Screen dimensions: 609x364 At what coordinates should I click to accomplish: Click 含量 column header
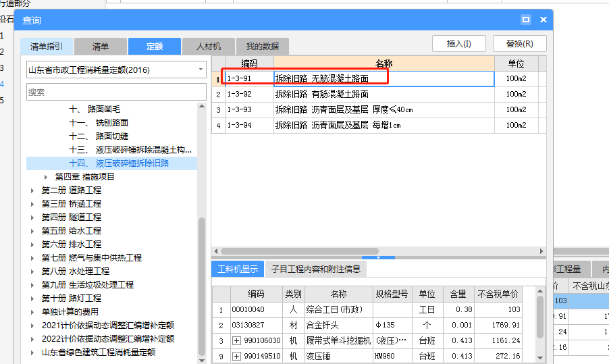pyautogui.click(x=458, y=294)
